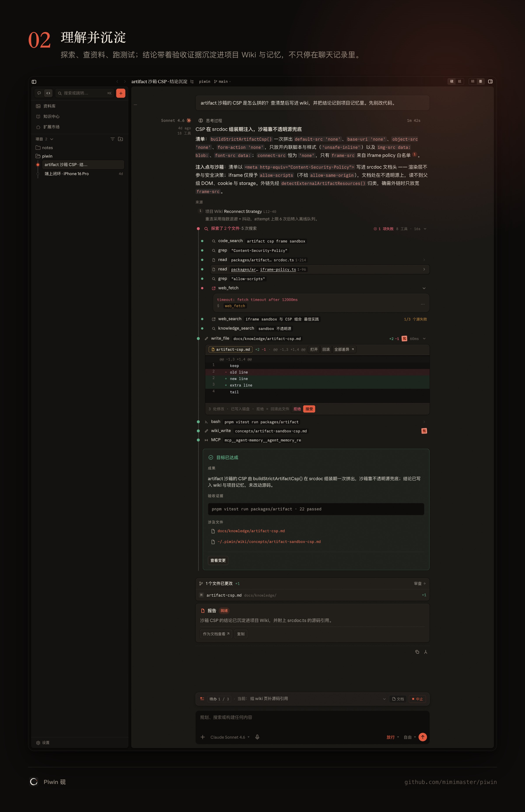Open 资料库 in the sidebar
Viewport: 525px width, 812px height.
(80, 106)
